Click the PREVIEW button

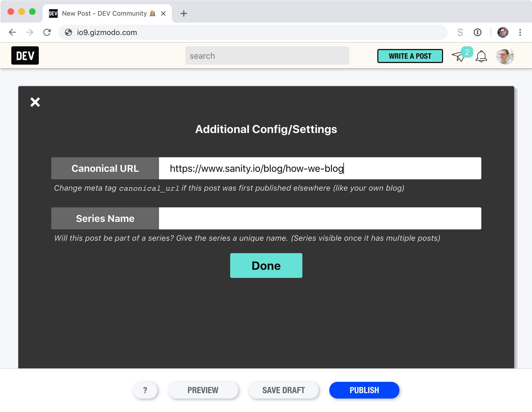point(203,390)
